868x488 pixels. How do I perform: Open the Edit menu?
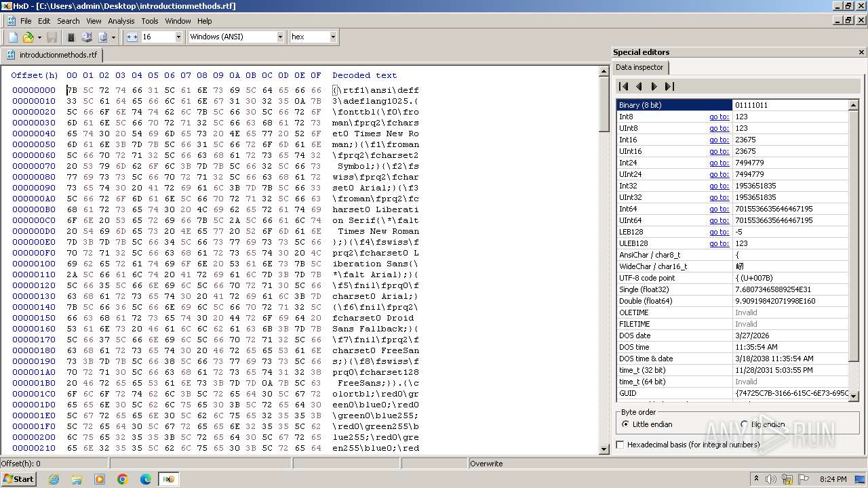(x=44, y=21)
